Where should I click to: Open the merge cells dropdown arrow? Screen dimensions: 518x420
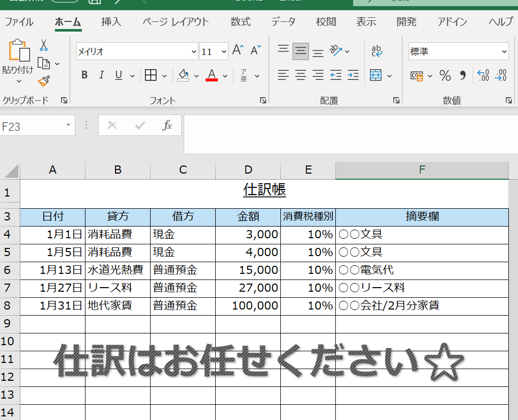pyautogui.click(x=389, y=76)
